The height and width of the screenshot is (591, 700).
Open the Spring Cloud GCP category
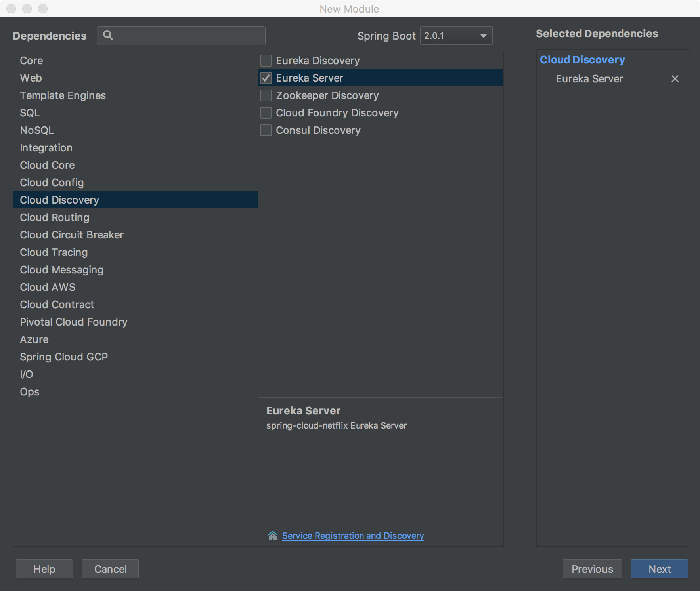pos(136,357)
